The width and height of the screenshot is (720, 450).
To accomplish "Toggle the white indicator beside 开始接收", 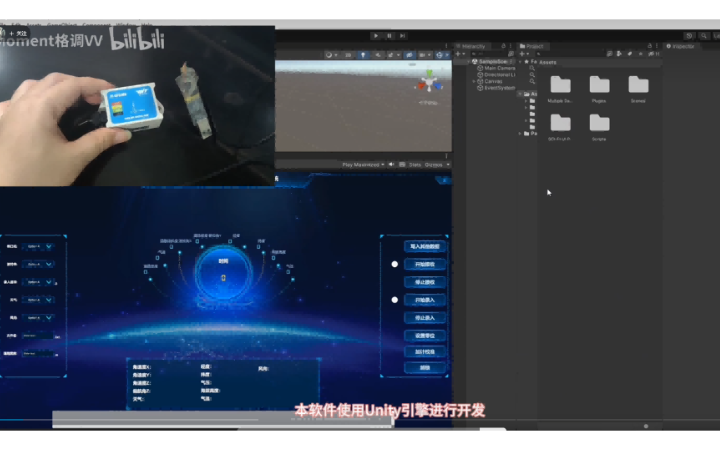I will [x=394, y=264].
